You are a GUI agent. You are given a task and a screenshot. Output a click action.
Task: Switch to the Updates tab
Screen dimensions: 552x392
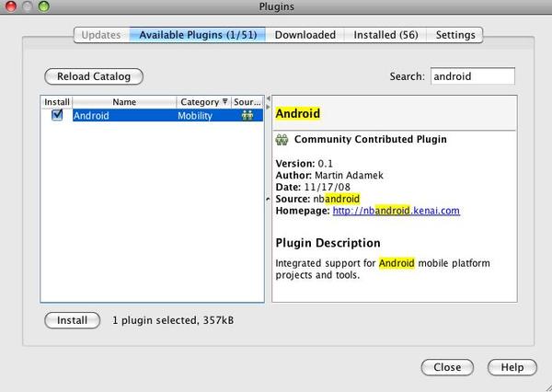pos(101,35)
